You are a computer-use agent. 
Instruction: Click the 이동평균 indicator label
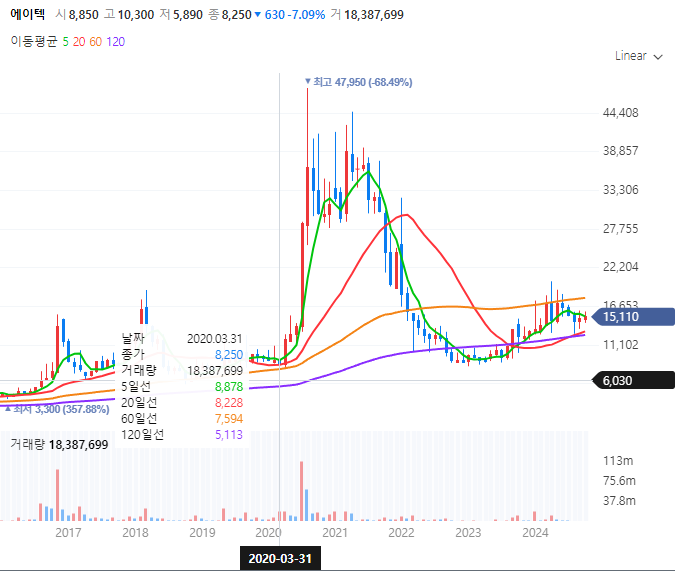click(x=34, y=41)
